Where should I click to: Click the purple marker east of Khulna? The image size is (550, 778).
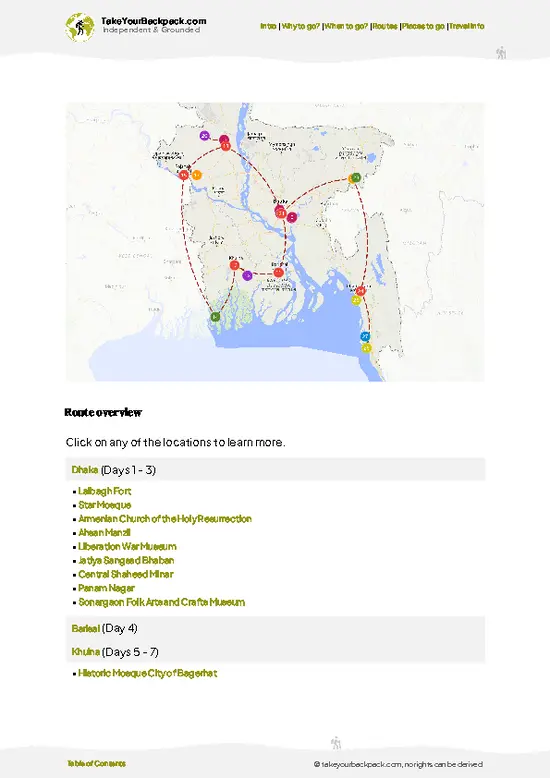(x=247, y=275)
